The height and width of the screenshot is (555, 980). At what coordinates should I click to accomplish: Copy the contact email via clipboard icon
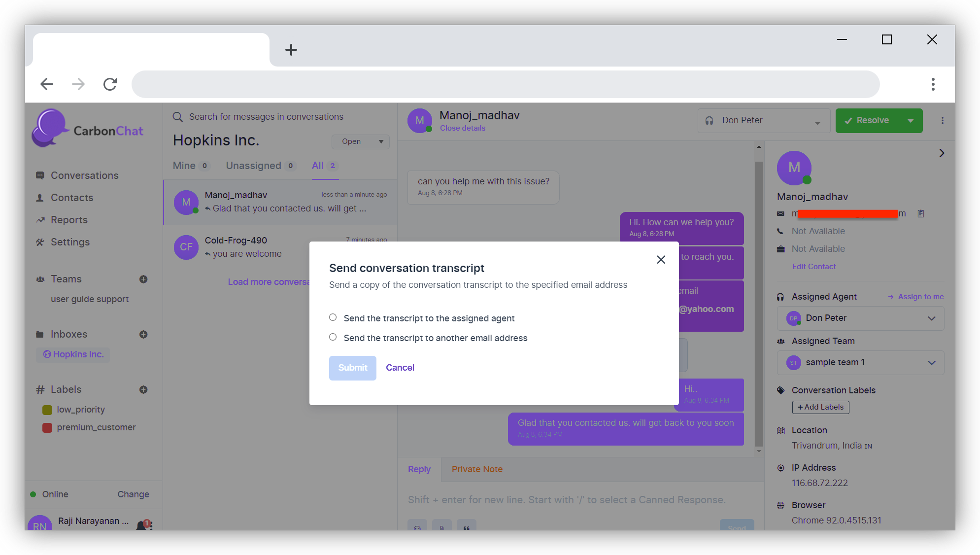coord(920,213)
